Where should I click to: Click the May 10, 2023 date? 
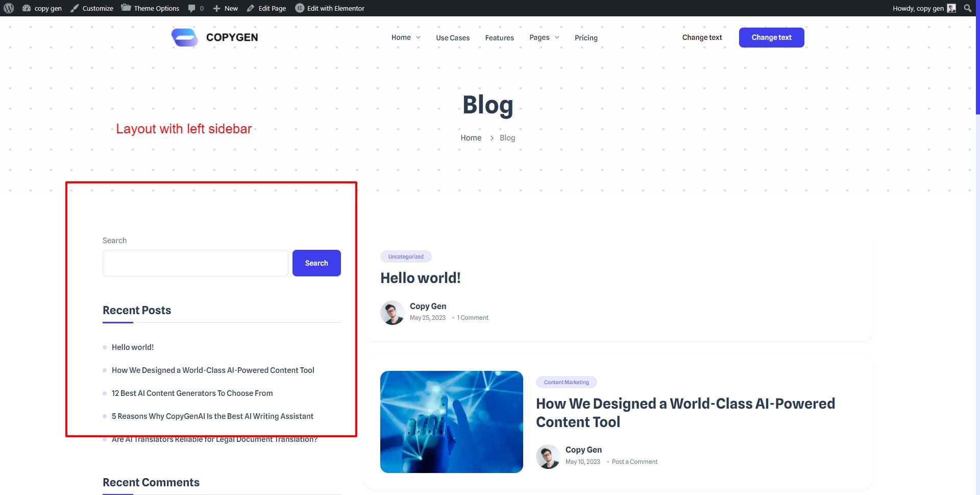point(583,462)
